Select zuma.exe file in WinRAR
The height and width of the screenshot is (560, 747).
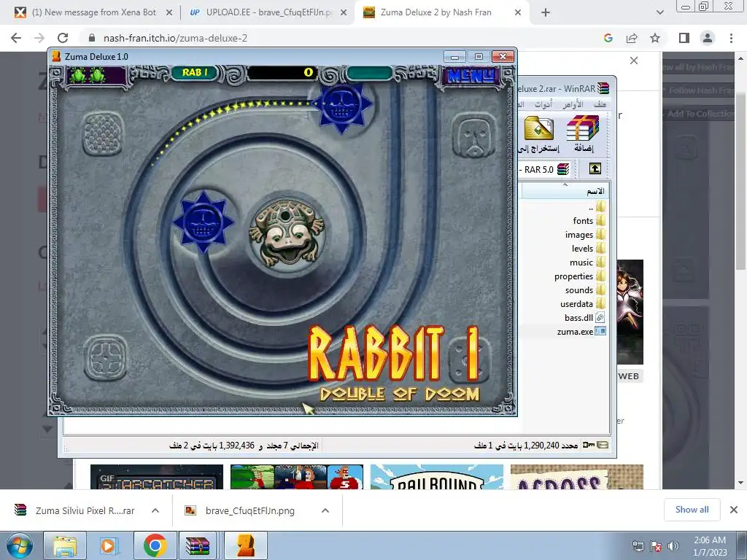581,331
